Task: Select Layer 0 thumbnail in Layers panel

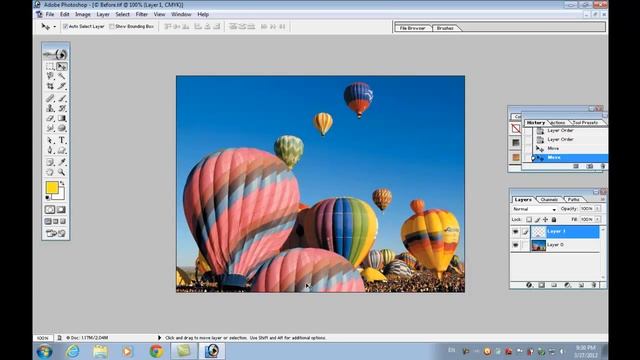Action: pos(538,245)
